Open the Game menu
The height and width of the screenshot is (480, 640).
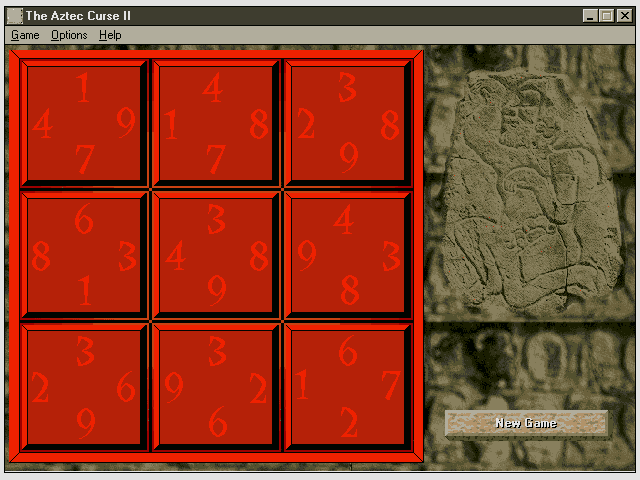(25, 35)
